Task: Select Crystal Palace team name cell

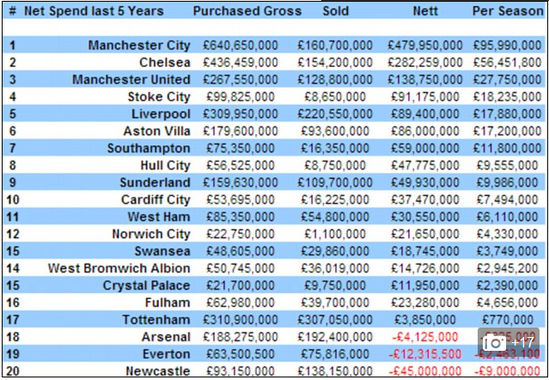Action: pos(146,285)
